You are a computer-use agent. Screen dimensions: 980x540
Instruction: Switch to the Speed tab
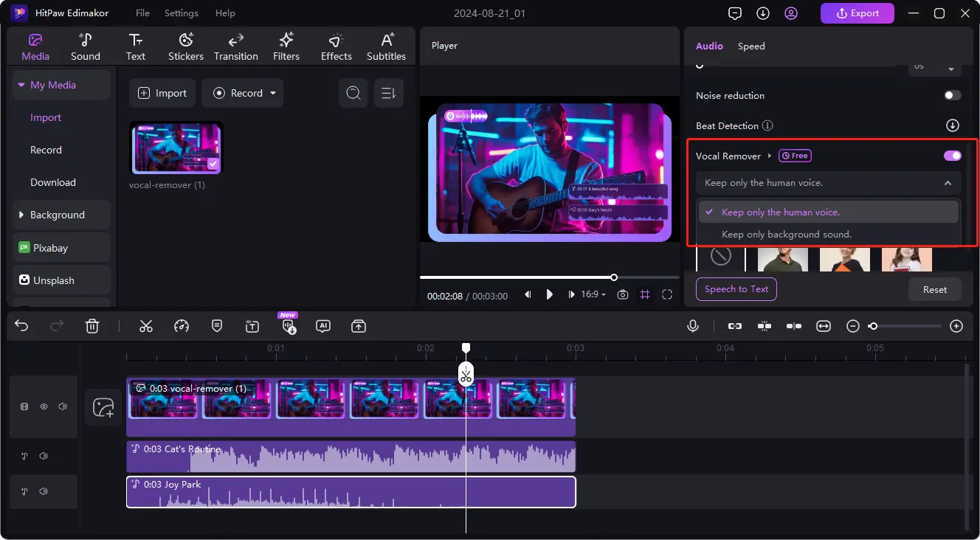tap(751, 46)
